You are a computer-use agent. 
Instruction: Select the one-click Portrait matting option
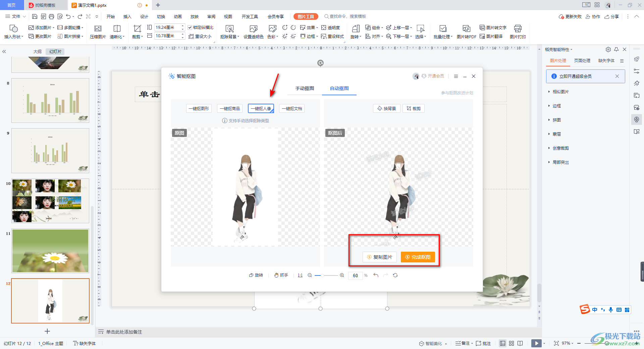[261, 108]
